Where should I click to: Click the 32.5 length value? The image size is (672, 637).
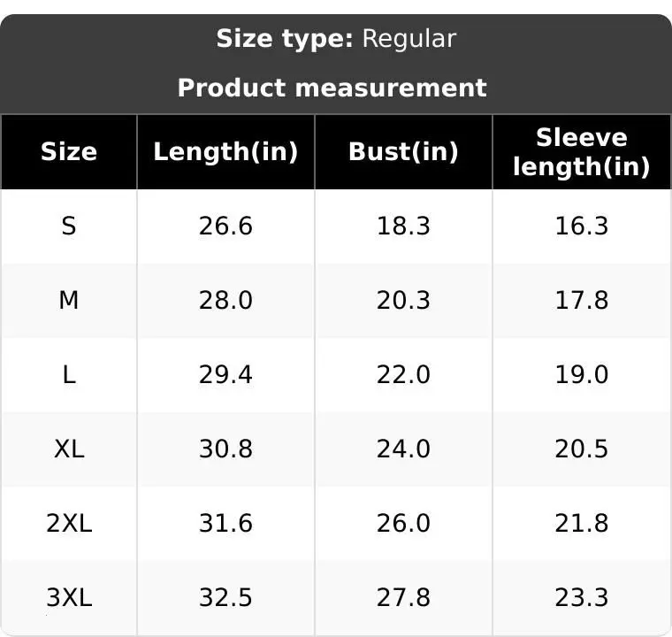[x=225, y=598]
